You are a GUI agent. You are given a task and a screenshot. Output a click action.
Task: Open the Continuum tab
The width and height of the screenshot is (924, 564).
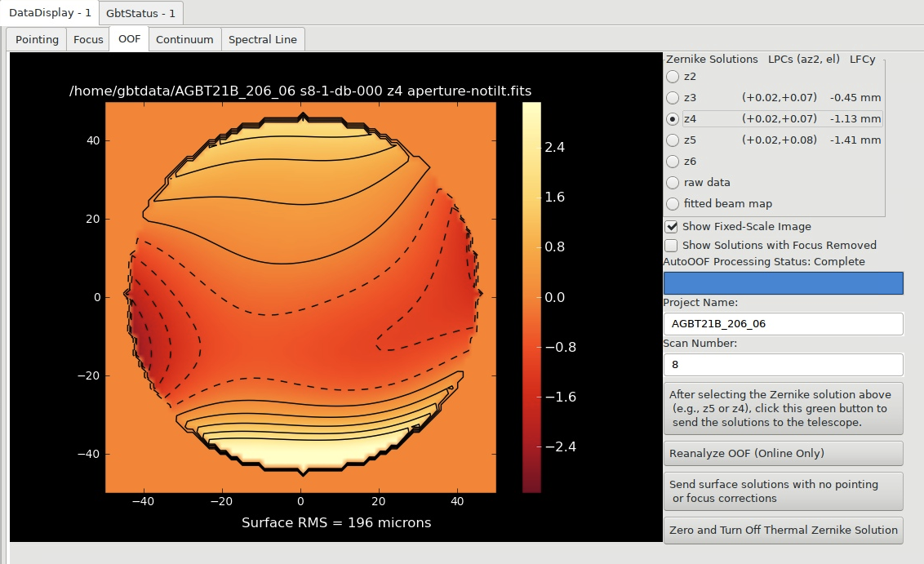184,39
